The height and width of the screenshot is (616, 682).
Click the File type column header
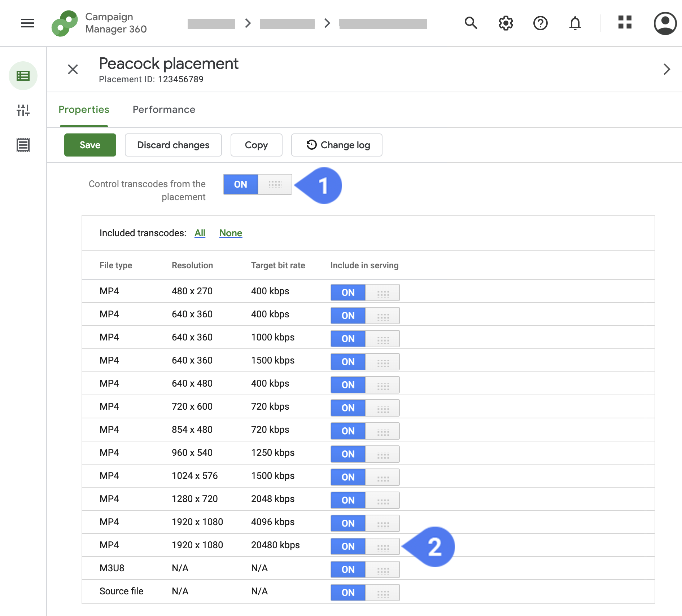coord(116,265)
